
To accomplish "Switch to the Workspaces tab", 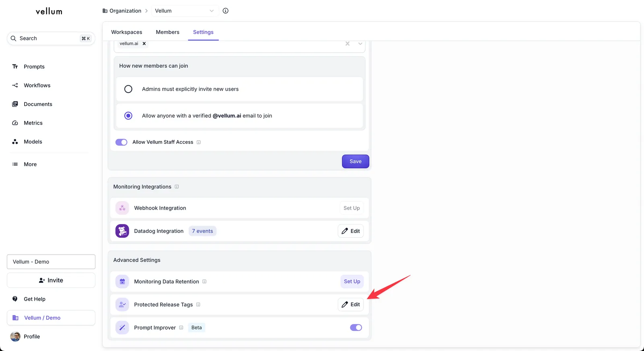I will [127, 32].
